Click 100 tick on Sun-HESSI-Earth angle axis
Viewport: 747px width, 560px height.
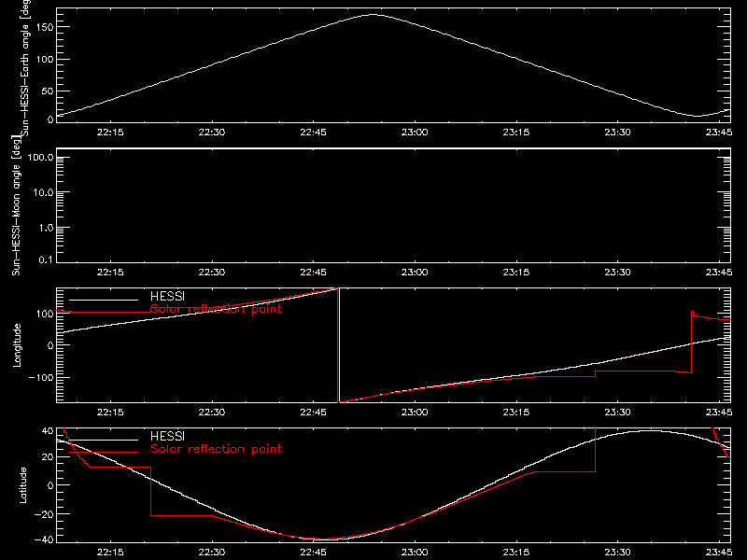(x=45, y=59)
